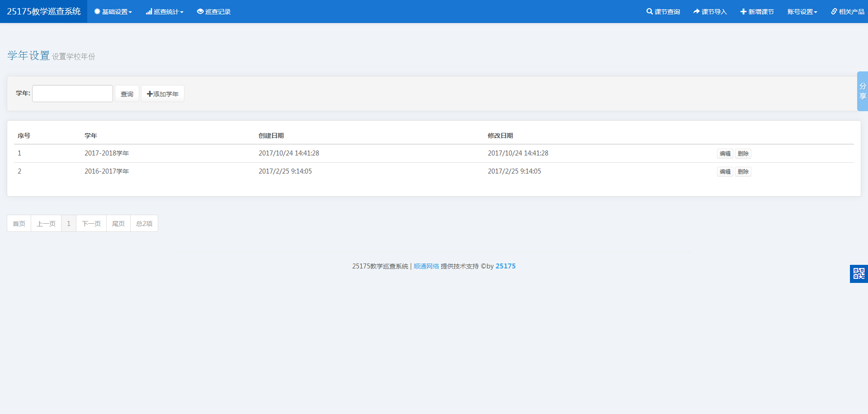
Task: Click 删除 for 2016-2017学年 row
Action: click(x=743, y=172)
